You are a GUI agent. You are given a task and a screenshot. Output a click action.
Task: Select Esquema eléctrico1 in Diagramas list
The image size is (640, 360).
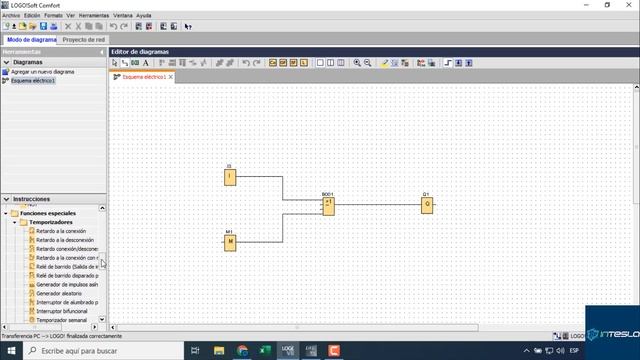coord(33,81)
